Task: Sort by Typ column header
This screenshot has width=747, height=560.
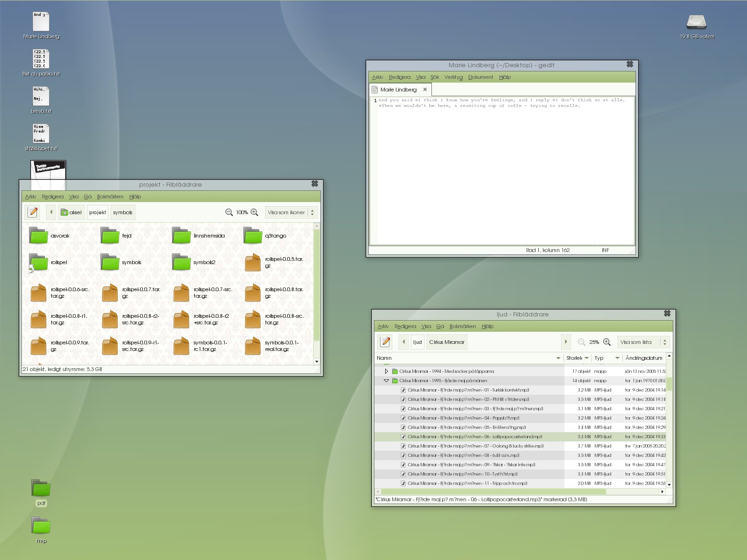Action: pos(607,358)
